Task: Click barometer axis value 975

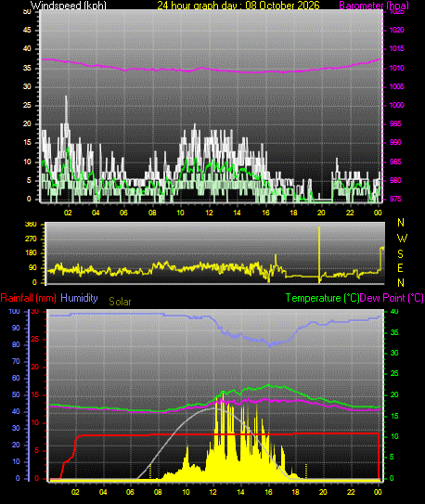Action: click(395, 200)
